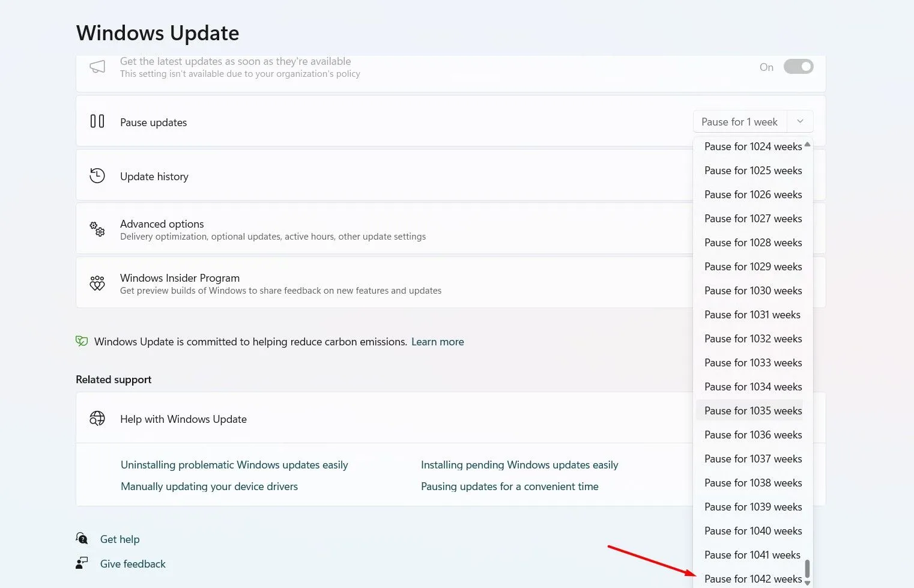Open Update history via clock icon
This screenshot has width=914, height=588.
click(x=97, y=176)
